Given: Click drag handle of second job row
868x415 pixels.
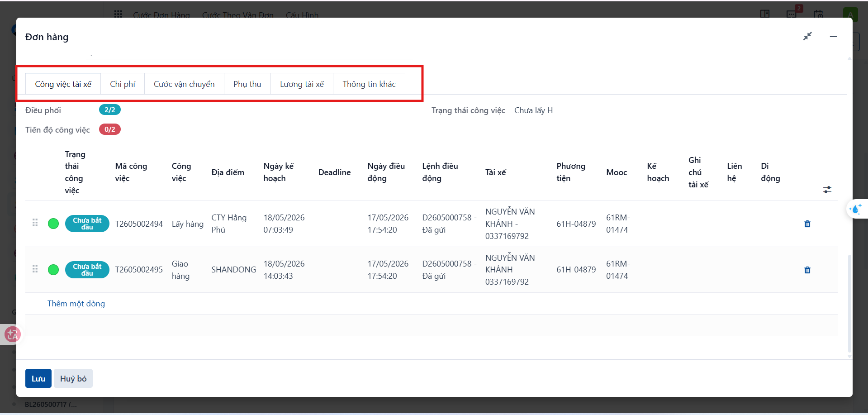Looking at the screenshot, I should click(x=35, y=269).
